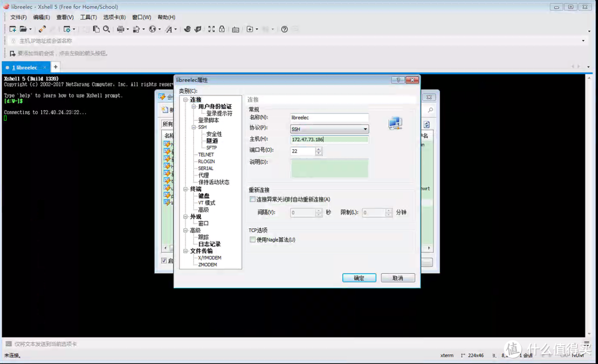Screen dimensions: 598x364
Task: Click the properties dialog help ? button
Action: click(398, 80)
